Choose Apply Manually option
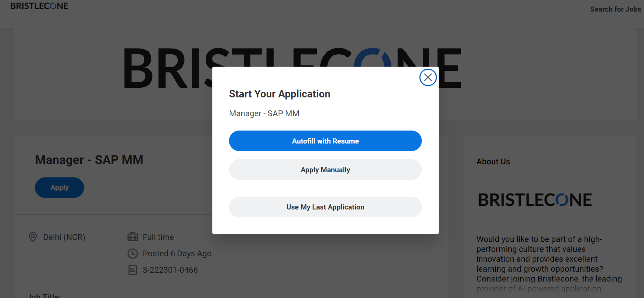The width and height of the screenshot is (644, 298). point(325,170)
